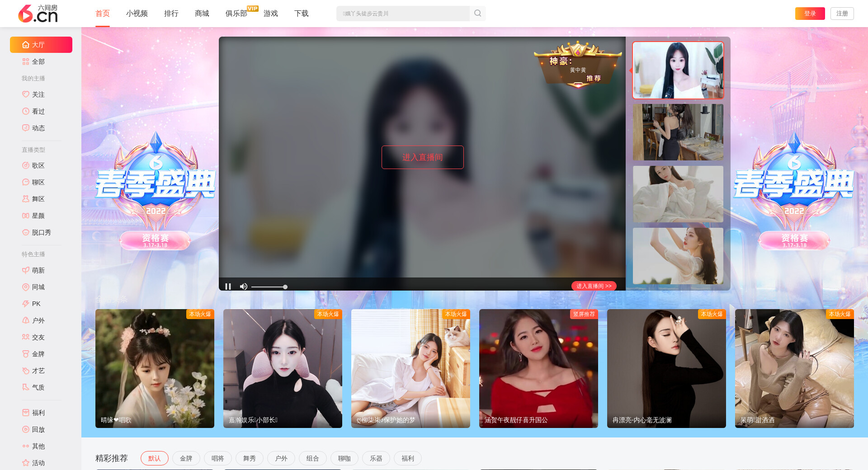Image resolution: width=868 pixels, height=470 pixels.
Task: Click the 交友 people icon
Action: tap(26, 337)
